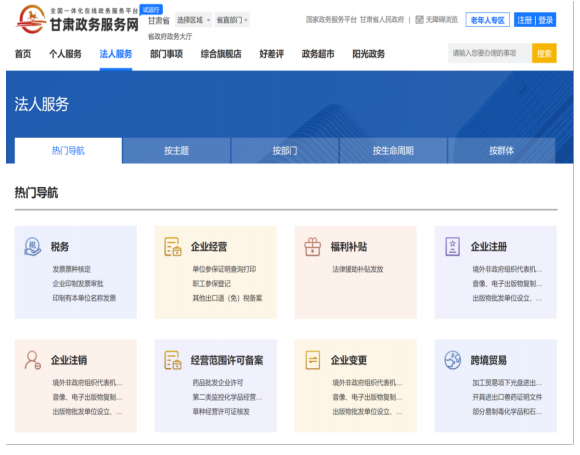Open the 省政府政务大厅 link
This screenshot has width=580, height=455.
click(170, 36)
